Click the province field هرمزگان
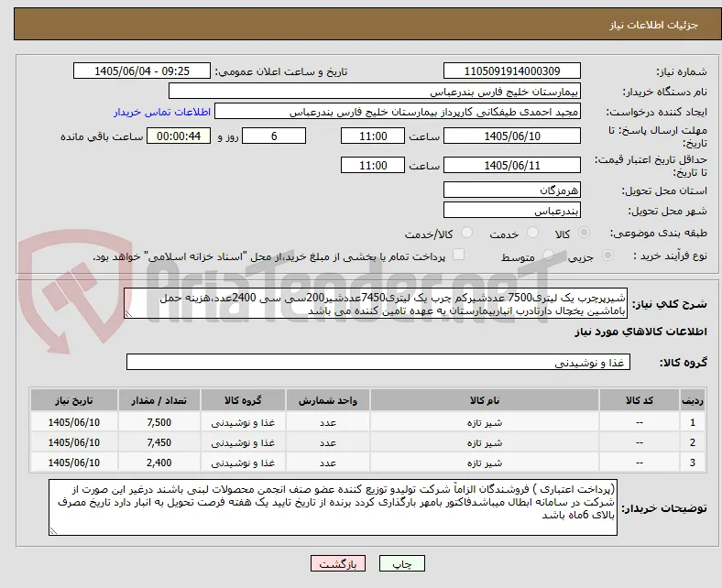The height and width of the screenshot is (588, 722). point(512,190)
